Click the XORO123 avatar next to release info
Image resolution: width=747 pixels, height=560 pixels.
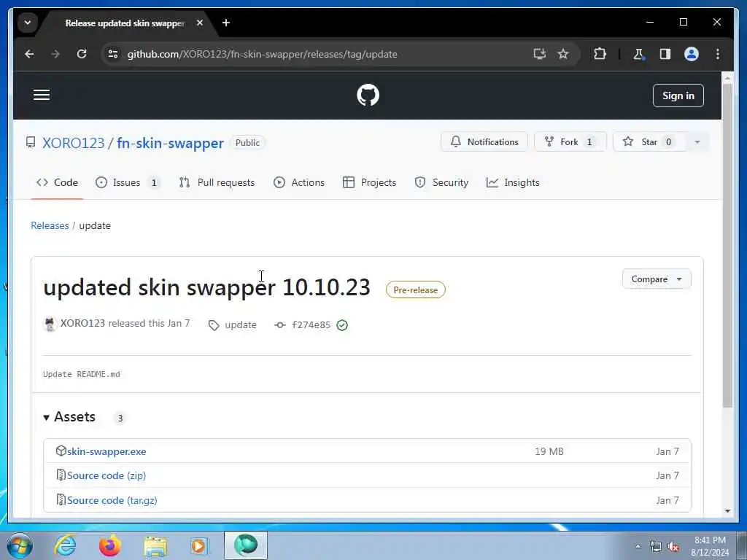(x=50, y=324)
